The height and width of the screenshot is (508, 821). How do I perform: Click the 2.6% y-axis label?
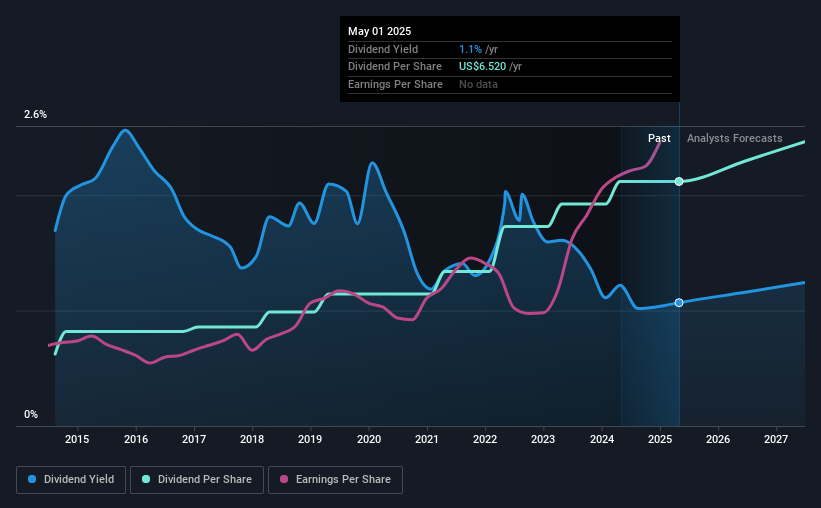coord(35,114)
